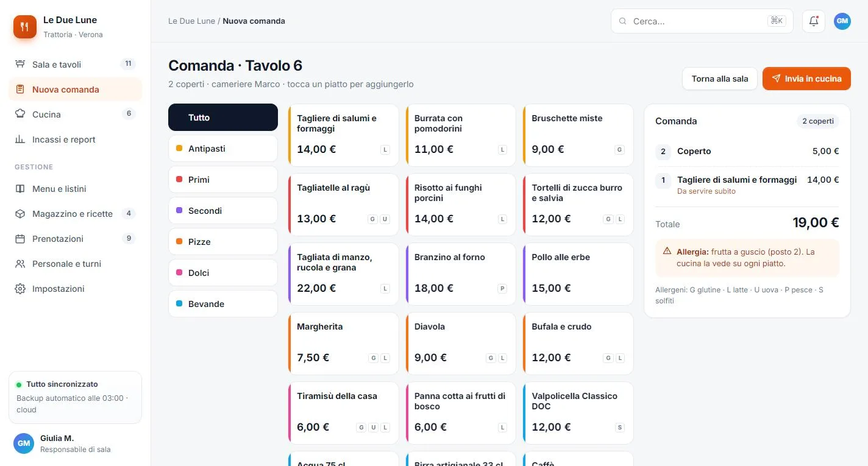Screen dimensions: 868x466
Task: Click the search magnifier icon
Action: pos(623,21)
